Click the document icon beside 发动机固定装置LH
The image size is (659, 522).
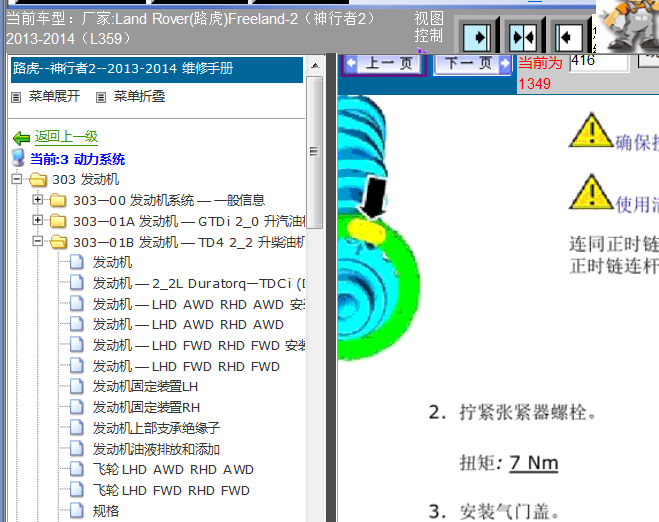pos(76,386)
